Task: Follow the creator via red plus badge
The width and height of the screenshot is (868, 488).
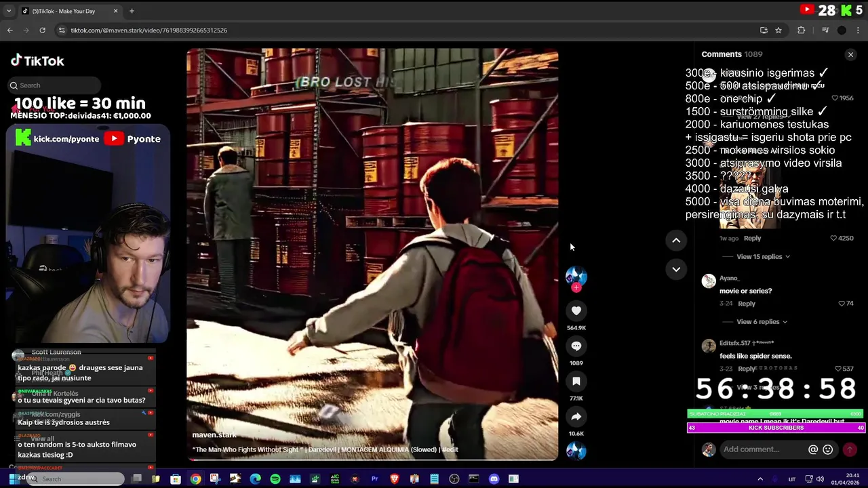Action: (576, 287)
